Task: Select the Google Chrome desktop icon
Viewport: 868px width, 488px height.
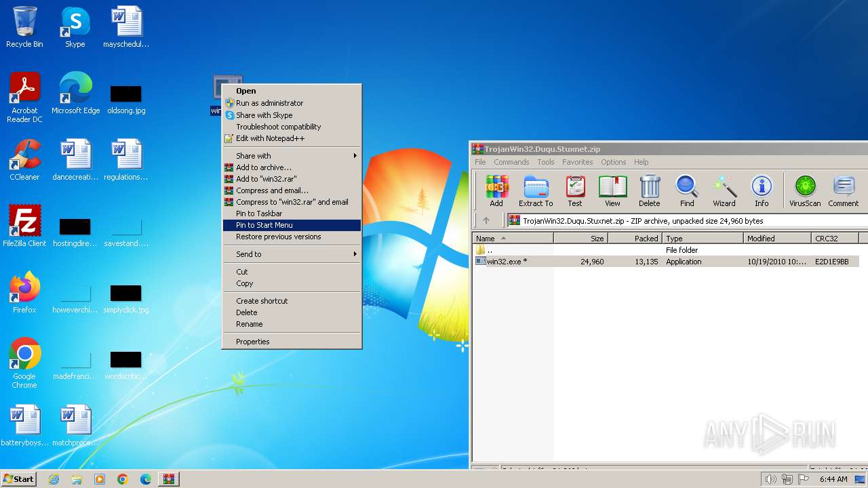Action: 24,363
